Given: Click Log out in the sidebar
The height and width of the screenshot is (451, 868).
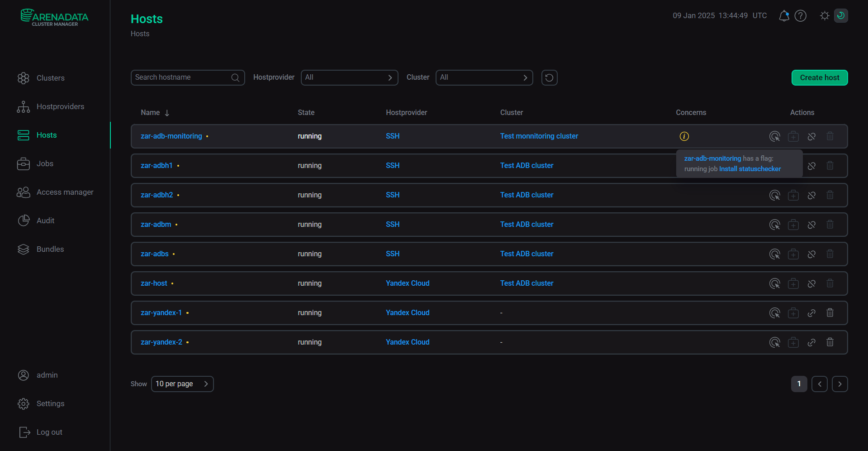Looking at the screenshot, I should 40,432.
